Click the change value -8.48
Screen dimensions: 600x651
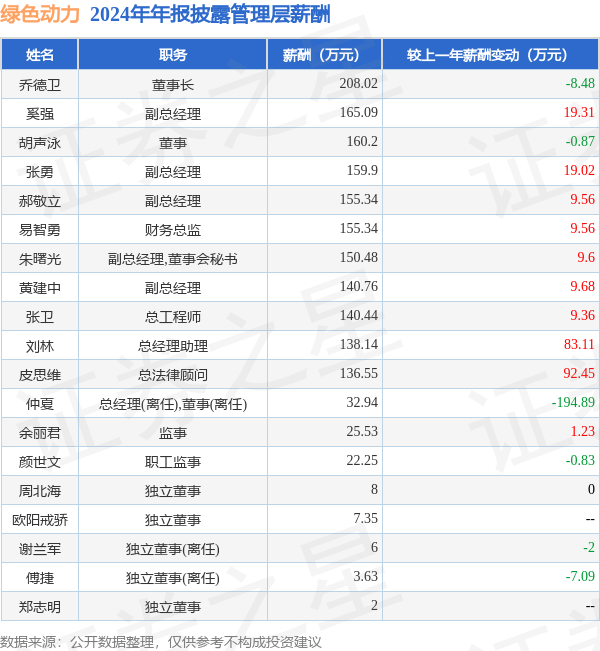point(580,83)
